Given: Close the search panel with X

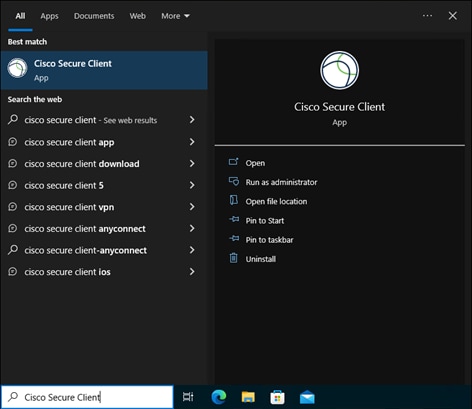Looking at the screenshot, I should tap(453, 16).
